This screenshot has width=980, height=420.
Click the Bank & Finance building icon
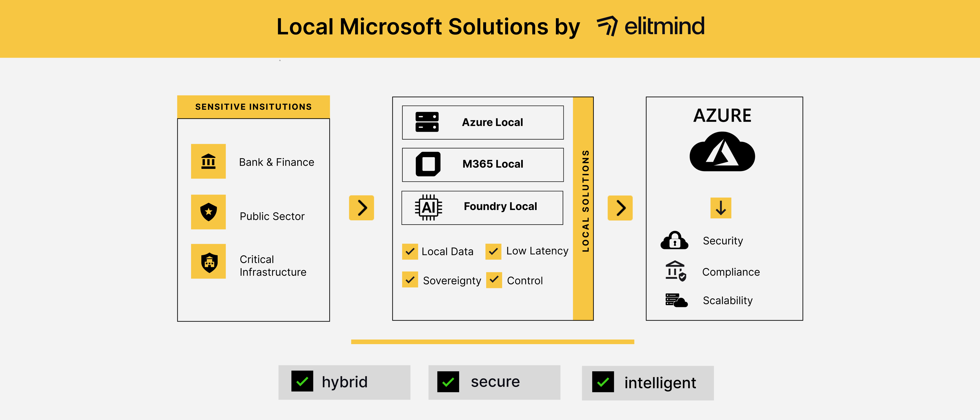pos(208,161)
